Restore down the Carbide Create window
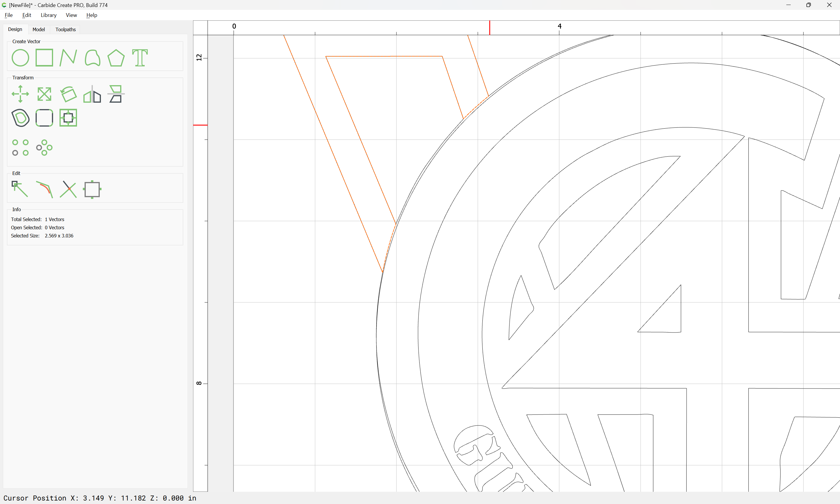840x504 pixels. pyautogui.click(x=809, y=5)
